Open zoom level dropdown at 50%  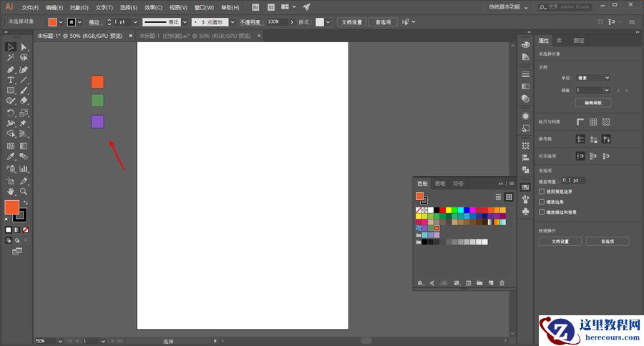pos(60,341)
